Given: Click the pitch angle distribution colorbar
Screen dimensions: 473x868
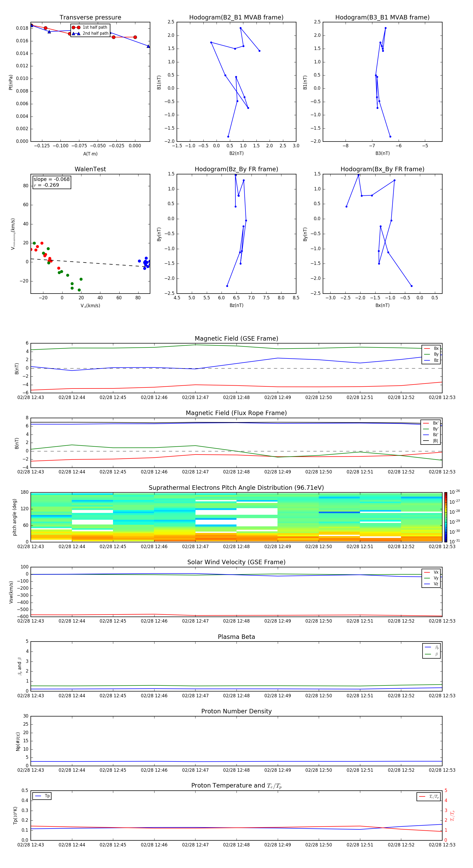Looking at the screenshot, I should click(445, 517).
